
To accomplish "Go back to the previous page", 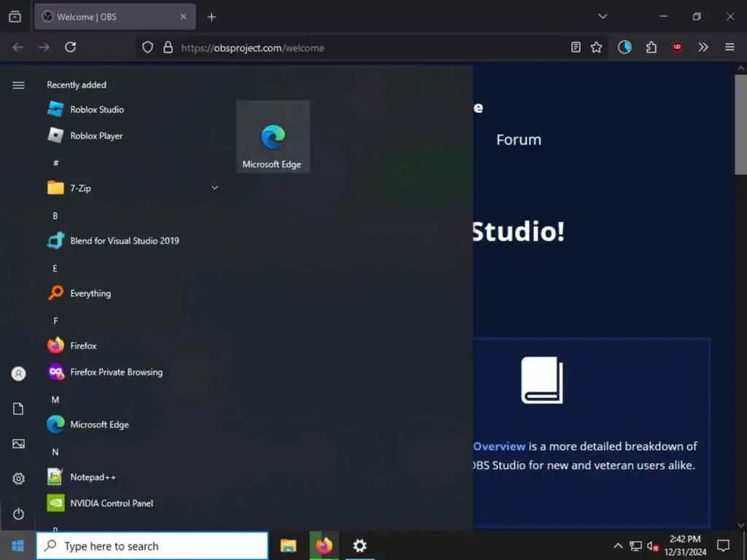I will click(x=18, y=47).
